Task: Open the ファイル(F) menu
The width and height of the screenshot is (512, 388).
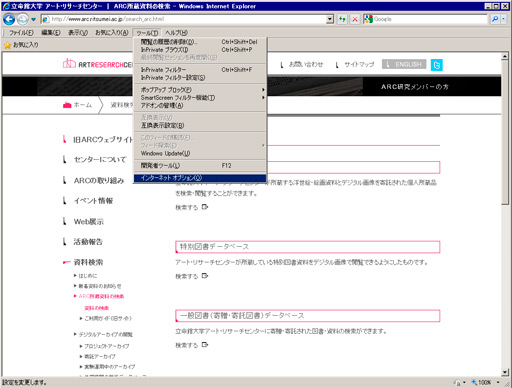Action: pos(21,33)
